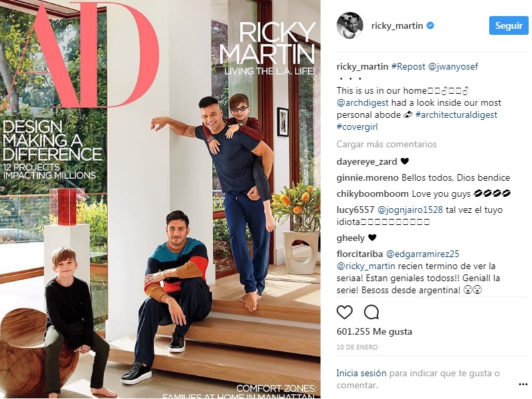Open the @archdigest mention
The width and height of the screenshot is (532, 399).
pos(362,103)
